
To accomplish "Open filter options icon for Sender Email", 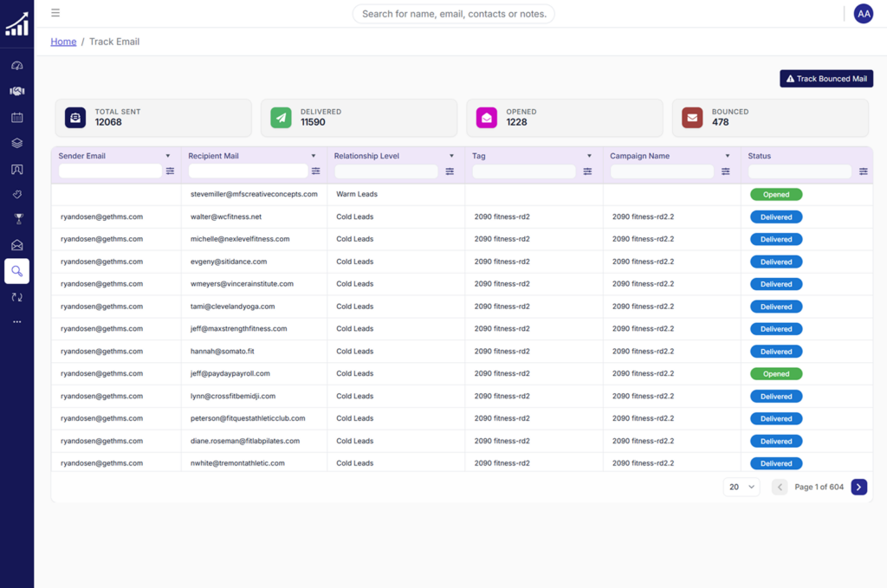I will click(x=170, y=171).
